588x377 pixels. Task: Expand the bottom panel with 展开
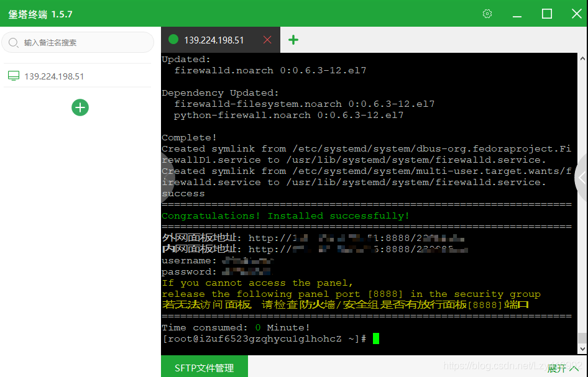pos(563,369)
